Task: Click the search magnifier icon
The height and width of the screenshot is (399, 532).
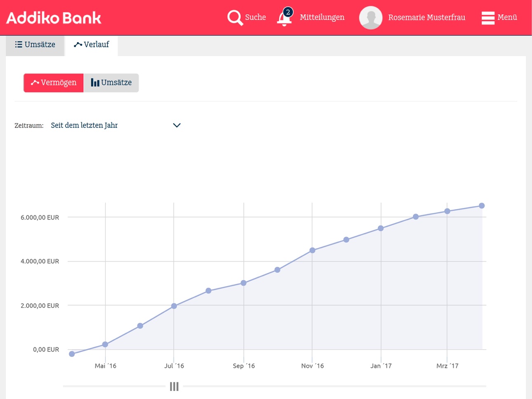Action: point(235,17)
